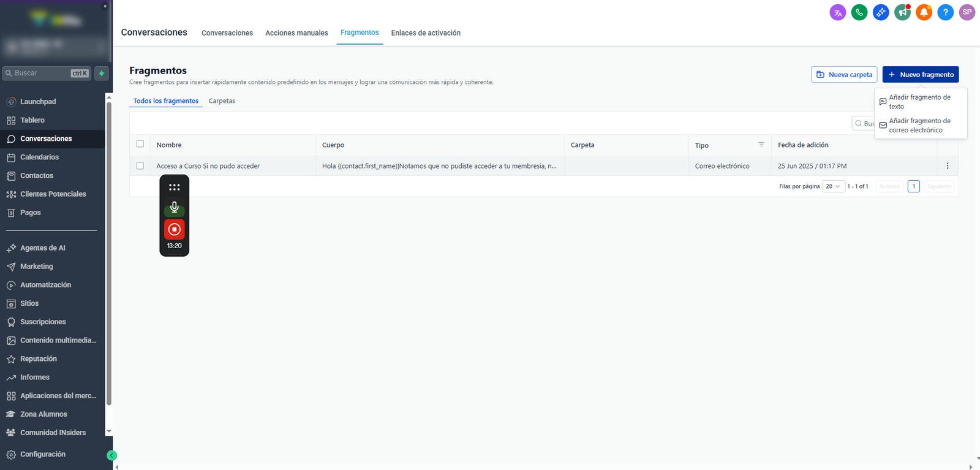The height and width of the screenshot is (470, 980).
Task: Choose Añadir fragmento de texto
Action: tap(921, 102)
